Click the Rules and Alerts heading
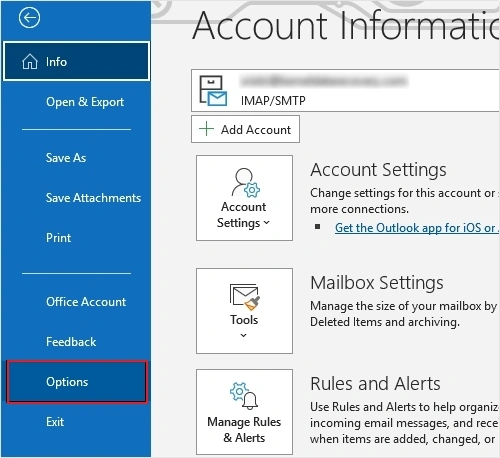 tap(375, 384)
